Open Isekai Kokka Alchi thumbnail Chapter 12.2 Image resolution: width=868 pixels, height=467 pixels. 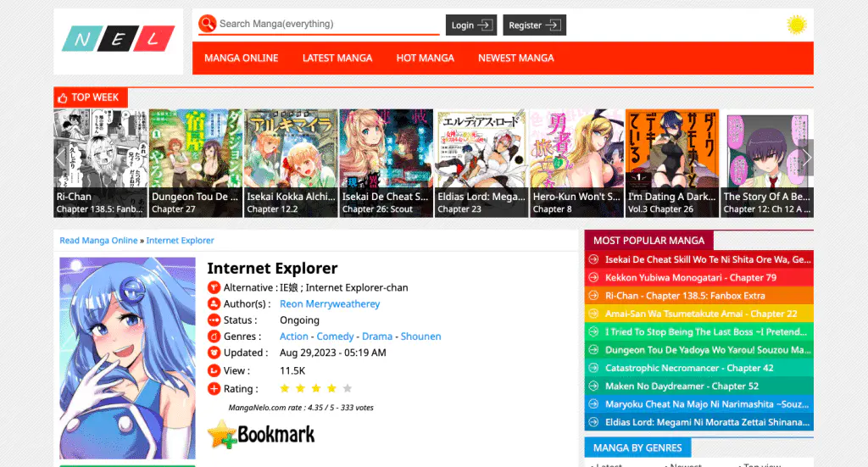[x=292, y=164]
